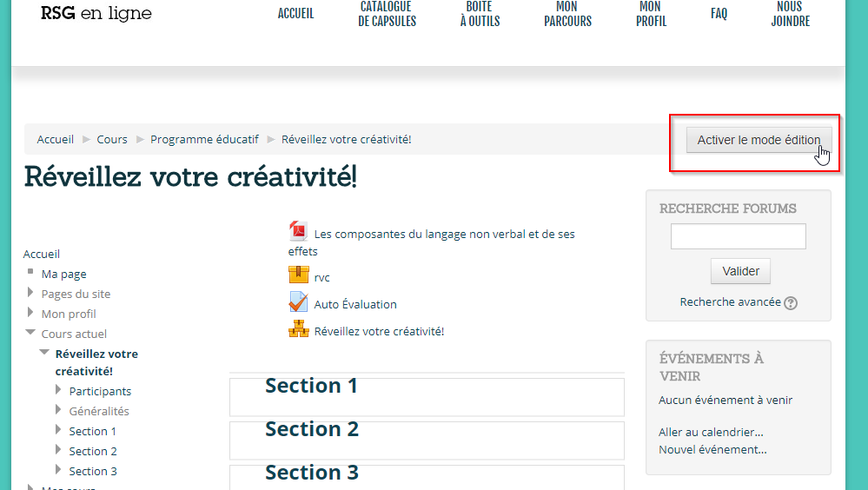Click the rvc package icon
Image resolution: width=868 pixels, height=490 pixels.
[298, 275]
